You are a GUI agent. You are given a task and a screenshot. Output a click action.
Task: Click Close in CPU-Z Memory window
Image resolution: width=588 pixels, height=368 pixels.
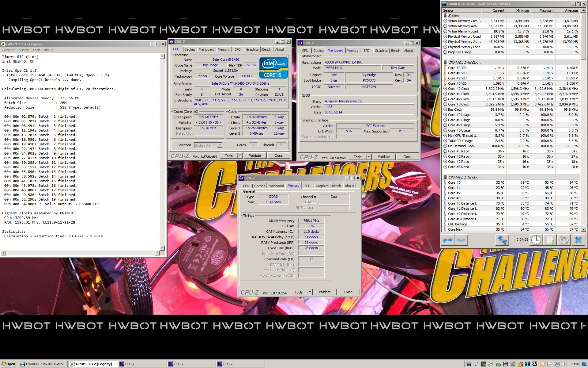[348, 292]
